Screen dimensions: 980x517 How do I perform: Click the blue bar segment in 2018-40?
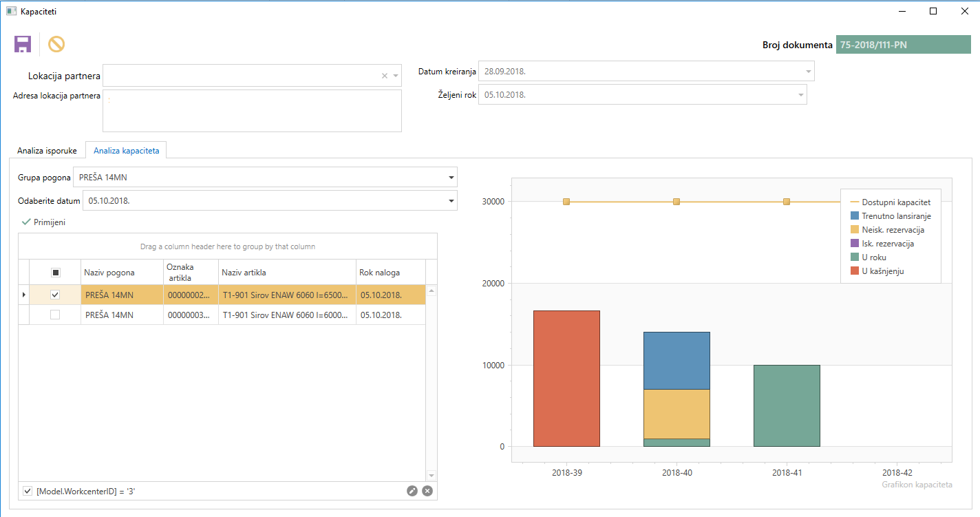point(677,361)
